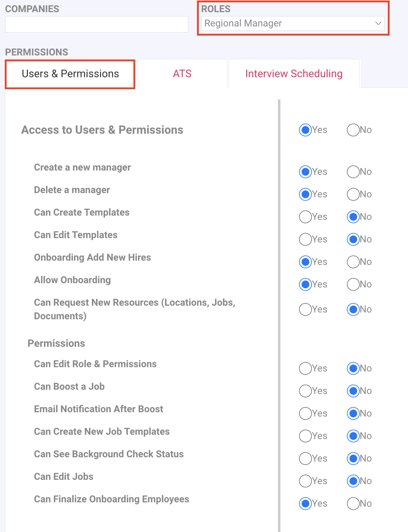
Task: Turn on Email Notification After Boost
Action: tap(305, 413)
